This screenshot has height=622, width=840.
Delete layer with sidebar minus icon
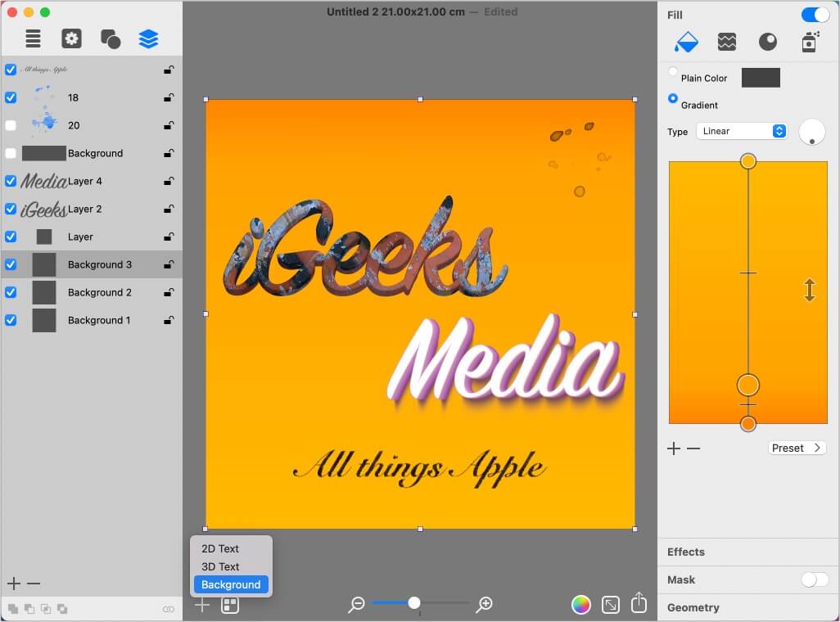pyautogui.click(x=34, y=584)
